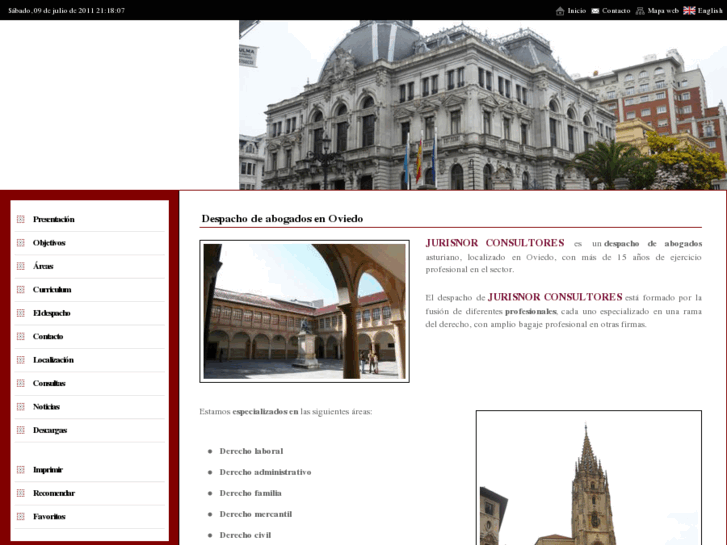Add site via Favoritos link

click(49, 517)
